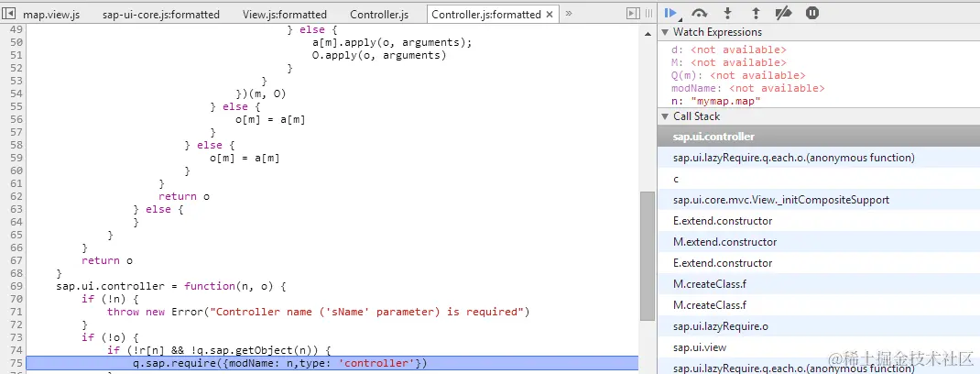Switch to the map.view.js tab

(51, 14)
